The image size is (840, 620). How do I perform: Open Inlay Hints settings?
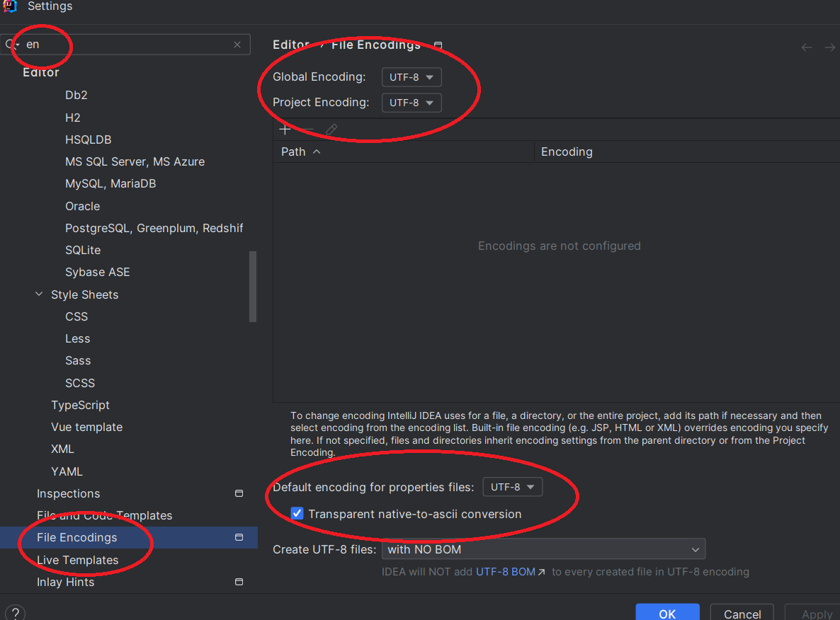[65, 582]
